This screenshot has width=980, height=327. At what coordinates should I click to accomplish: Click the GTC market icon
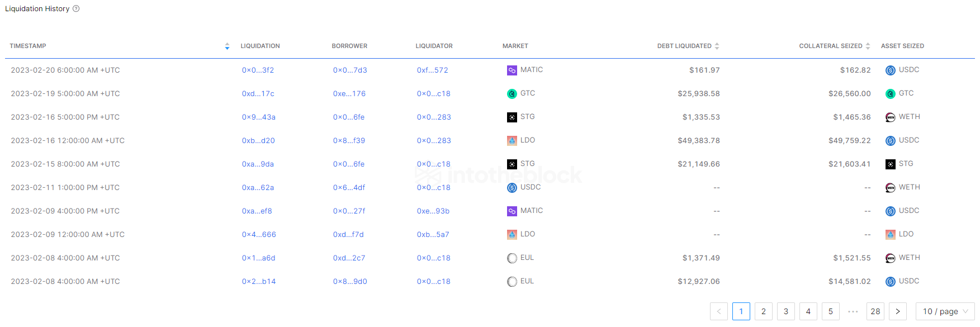(512, 94)
